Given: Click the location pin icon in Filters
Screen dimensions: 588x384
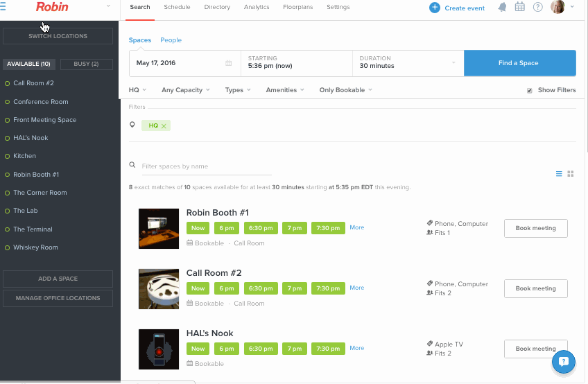Looking at the screenshot, I should pos(132,125).
